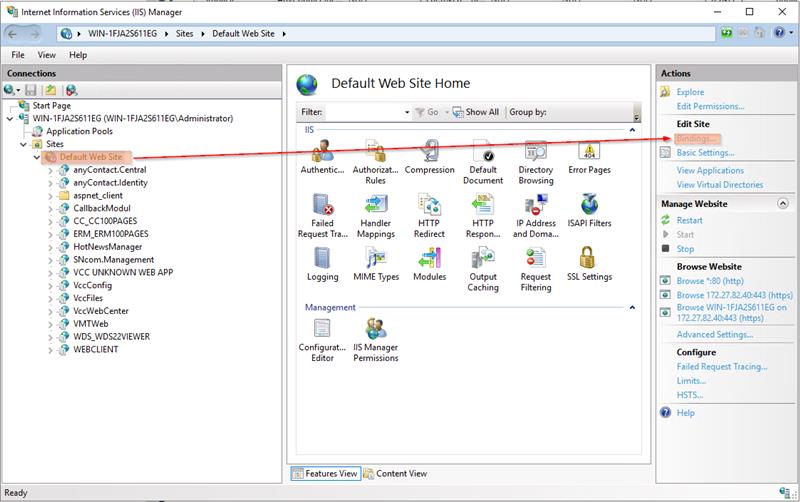Open the Authentication feature icon
The image size is (800, 502).
click(322, 153)
